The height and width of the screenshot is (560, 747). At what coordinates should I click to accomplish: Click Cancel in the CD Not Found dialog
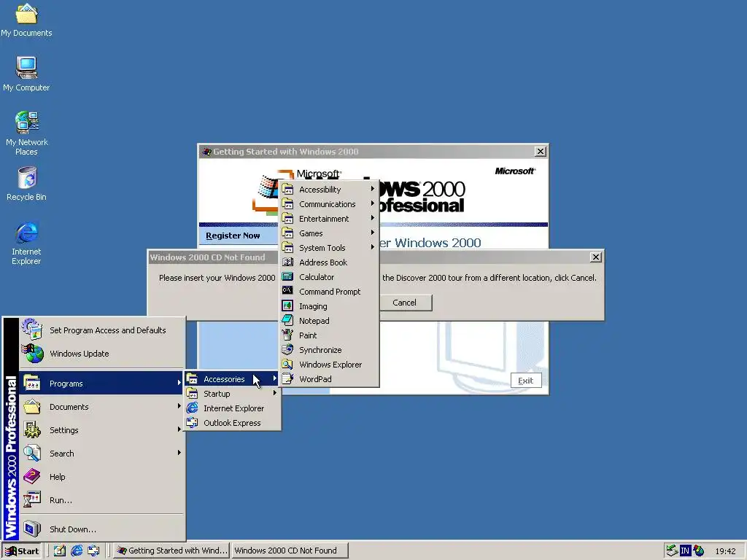[x=404, y=303]
